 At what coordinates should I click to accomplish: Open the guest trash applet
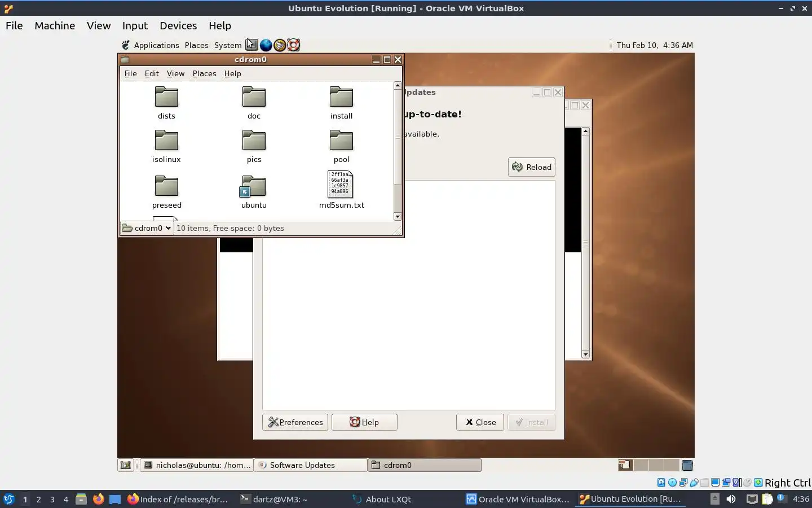[687, 465]
